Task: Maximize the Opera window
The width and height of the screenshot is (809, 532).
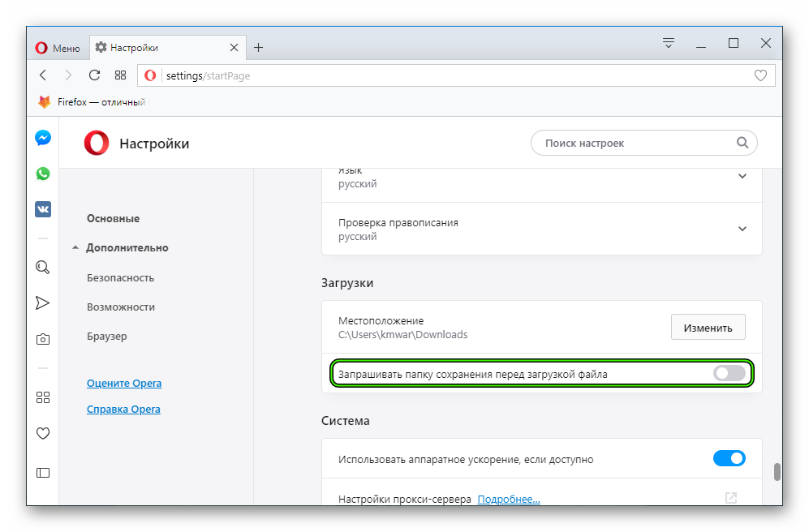Action: [734, 43]
